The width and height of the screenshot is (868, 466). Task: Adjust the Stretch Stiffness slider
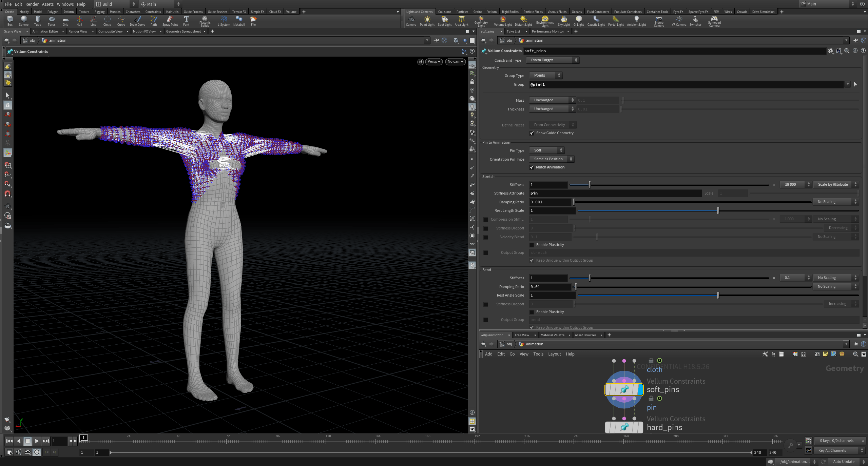tap(589, 185)
